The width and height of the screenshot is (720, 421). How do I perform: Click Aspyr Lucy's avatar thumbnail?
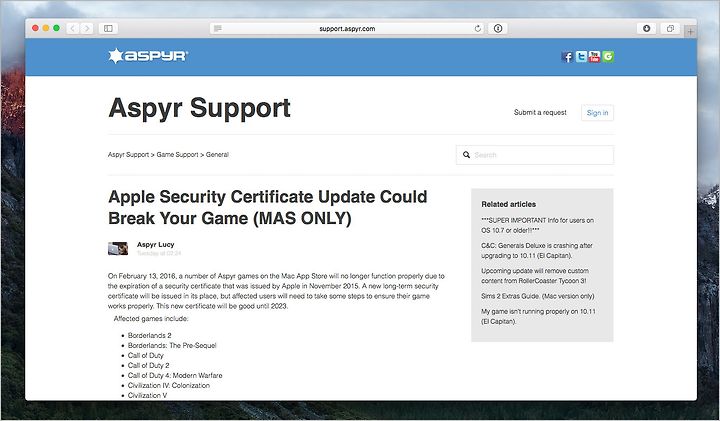click(118, 248)
